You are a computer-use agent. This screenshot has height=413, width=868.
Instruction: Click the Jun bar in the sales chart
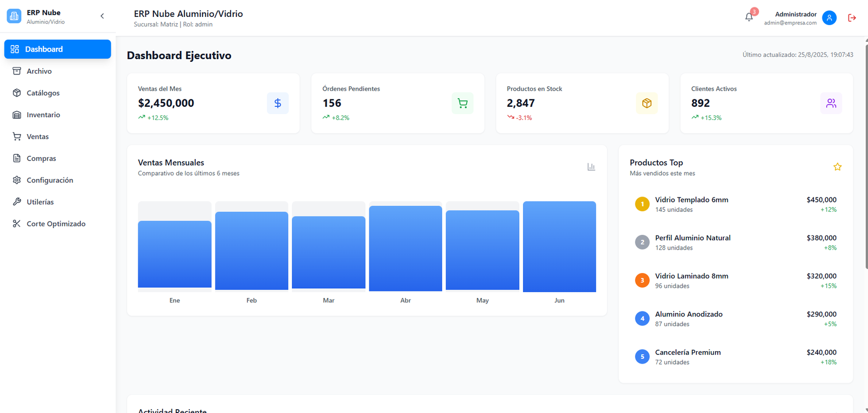pos(559,247)
